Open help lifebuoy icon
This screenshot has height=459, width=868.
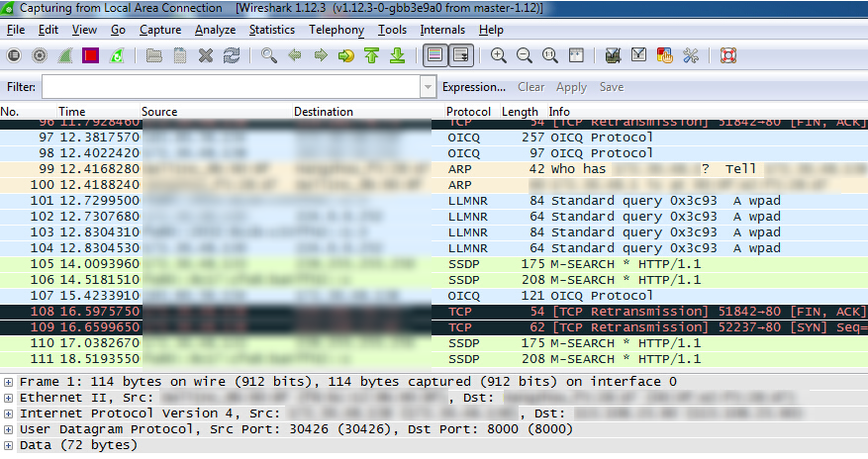(727, 55)
